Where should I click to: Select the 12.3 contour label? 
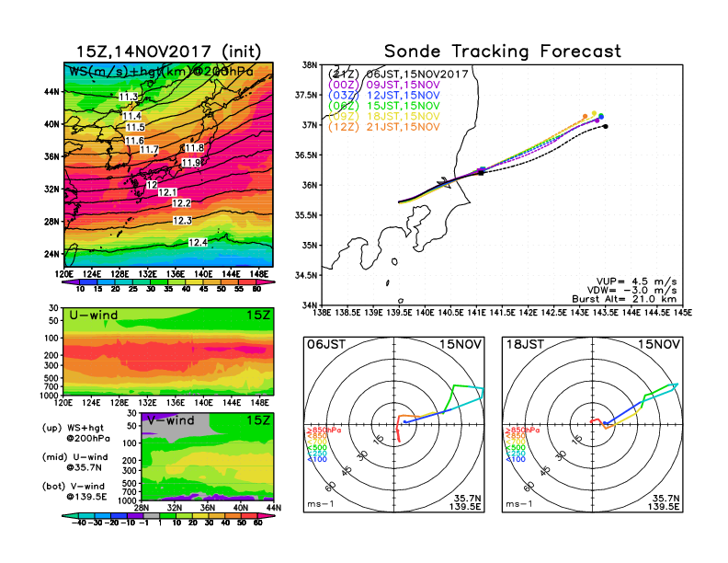pyautogui.click(x=182, y=220)
